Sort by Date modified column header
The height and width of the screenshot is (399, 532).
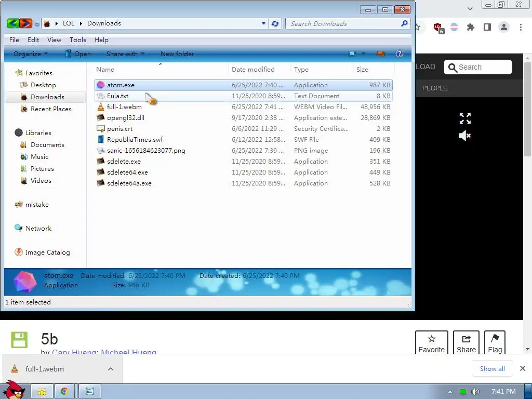pos(253,69)
